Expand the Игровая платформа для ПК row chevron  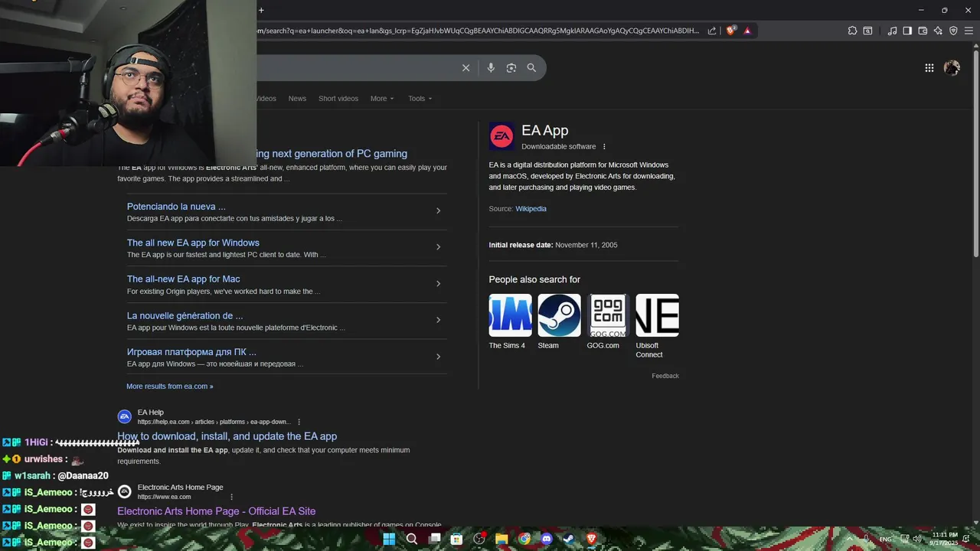tap(438, 357)
